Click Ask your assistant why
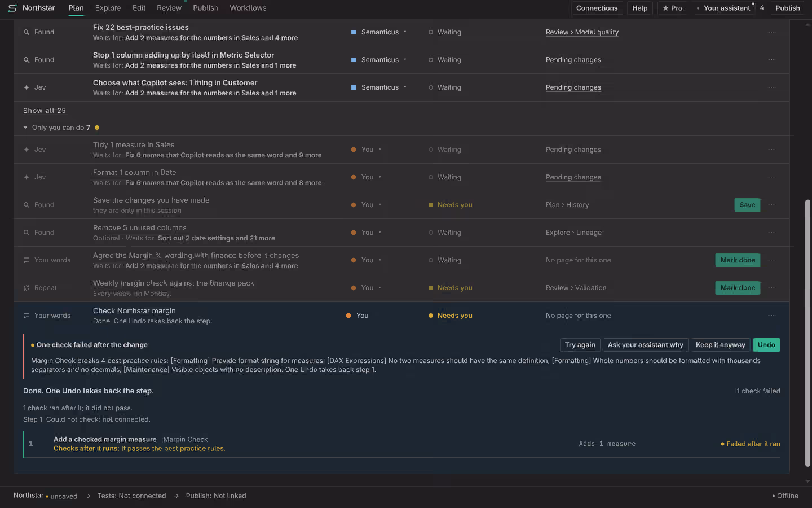 point(645,345)
